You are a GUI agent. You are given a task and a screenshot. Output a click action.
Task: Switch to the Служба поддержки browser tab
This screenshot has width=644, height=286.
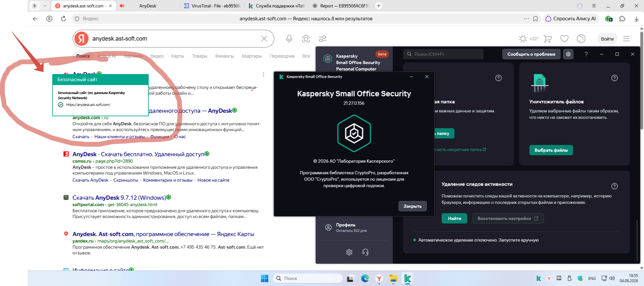click(x=277, y=6)
